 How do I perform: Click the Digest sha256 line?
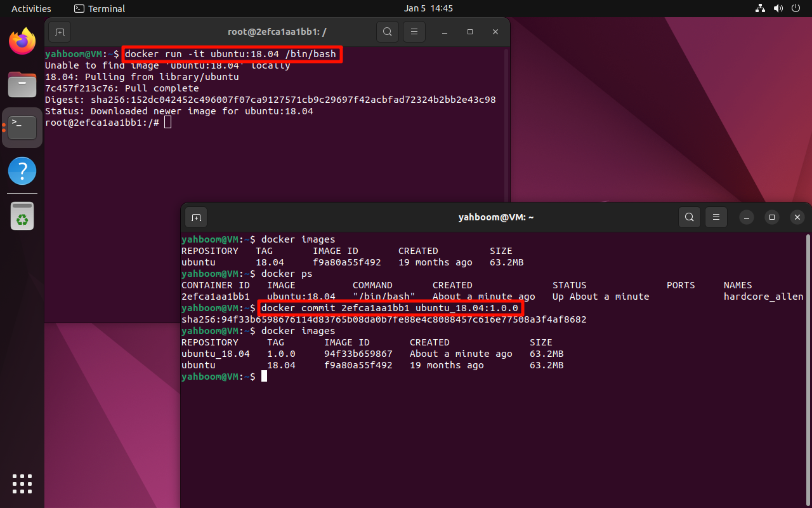click(270, 100)
